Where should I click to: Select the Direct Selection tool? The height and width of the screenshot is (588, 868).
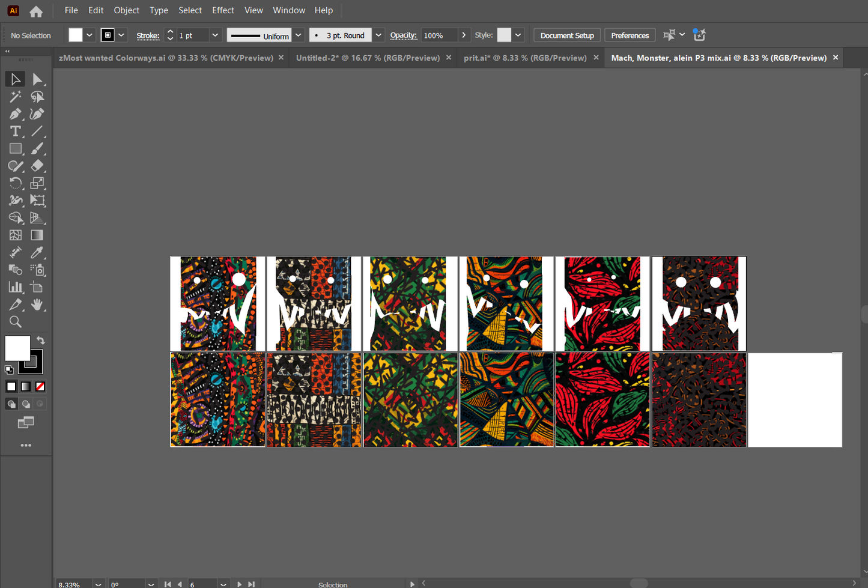(x=37, y=79)
